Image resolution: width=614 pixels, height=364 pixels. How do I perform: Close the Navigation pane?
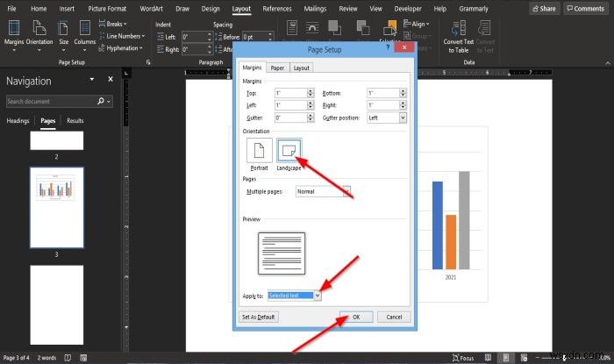tap(111, 79)
